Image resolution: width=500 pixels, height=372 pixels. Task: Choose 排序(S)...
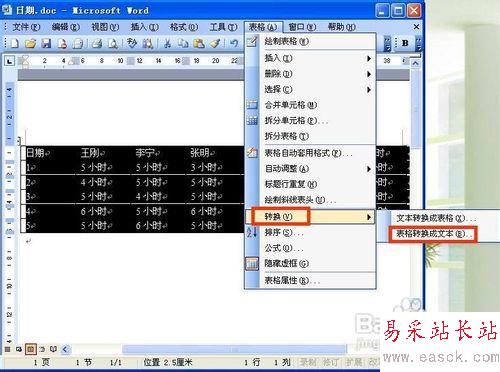point(310,232)
